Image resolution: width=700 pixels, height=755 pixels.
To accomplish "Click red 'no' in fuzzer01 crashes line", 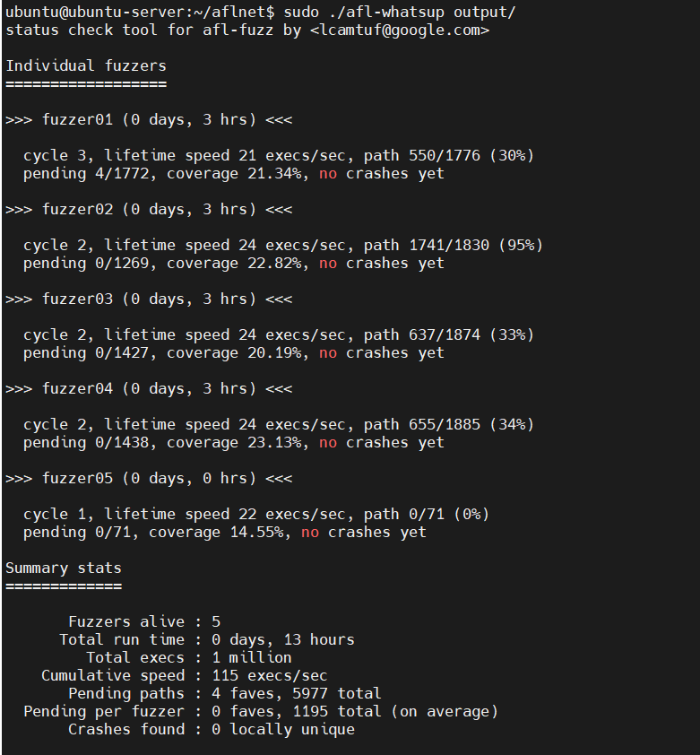I will pos(328,174).
